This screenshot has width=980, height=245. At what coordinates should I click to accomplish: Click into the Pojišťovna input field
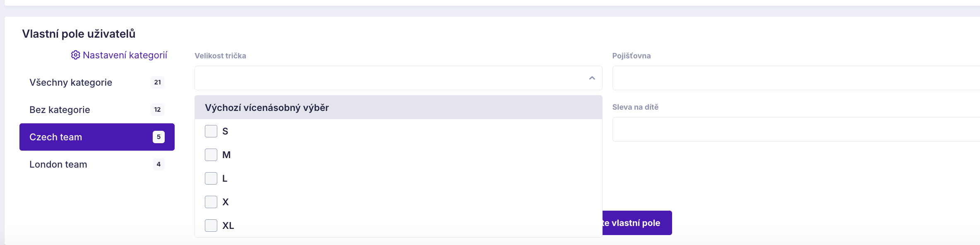click(796, 78)
